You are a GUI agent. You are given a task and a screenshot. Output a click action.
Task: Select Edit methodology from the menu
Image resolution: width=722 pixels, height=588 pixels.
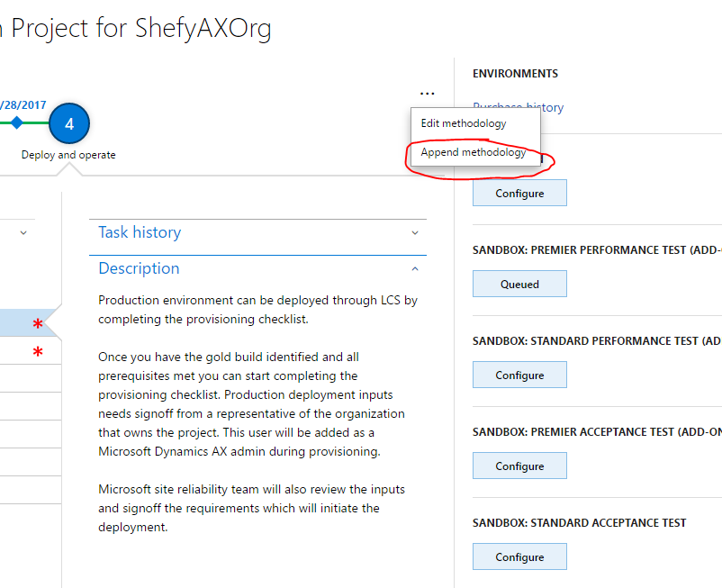click(464, 123)
